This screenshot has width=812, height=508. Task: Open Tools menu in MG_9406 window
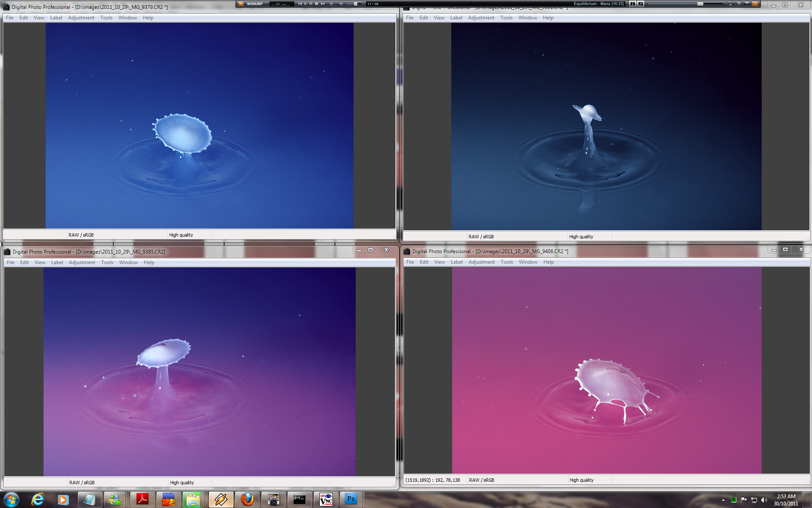[x=507, y=262]
